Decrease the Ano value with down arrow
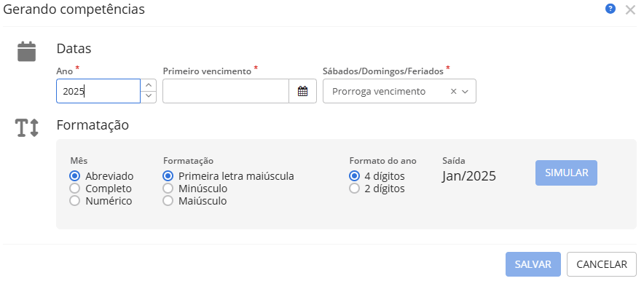Screen dimensions: 644x281 149,96
